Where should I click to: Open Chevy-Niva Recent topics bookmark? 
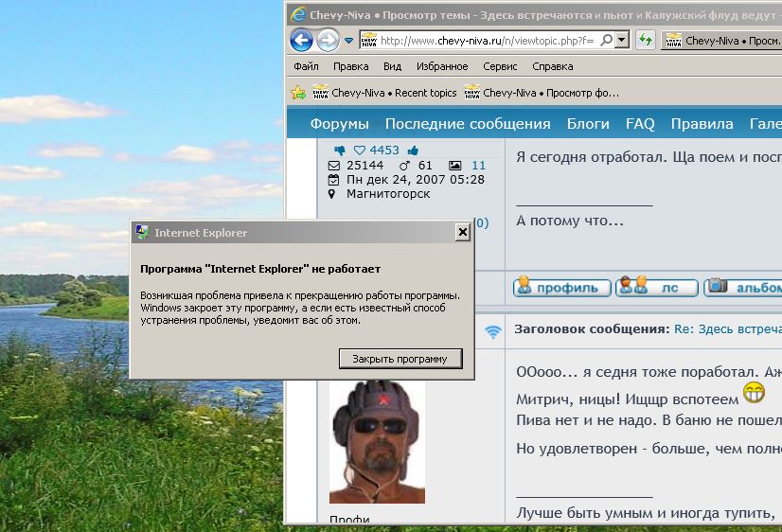tap(384, 93)
